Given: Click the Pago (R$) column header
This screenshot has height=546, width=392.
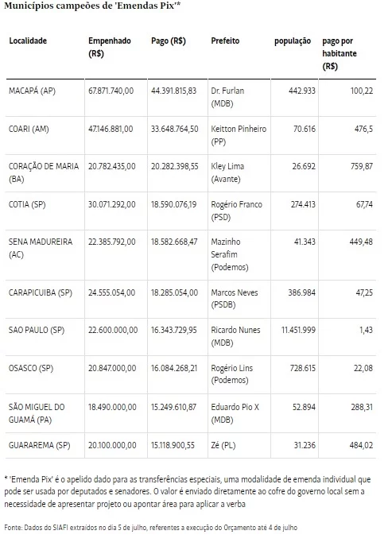Looking at the screenshot, I should tap(169, 41).
